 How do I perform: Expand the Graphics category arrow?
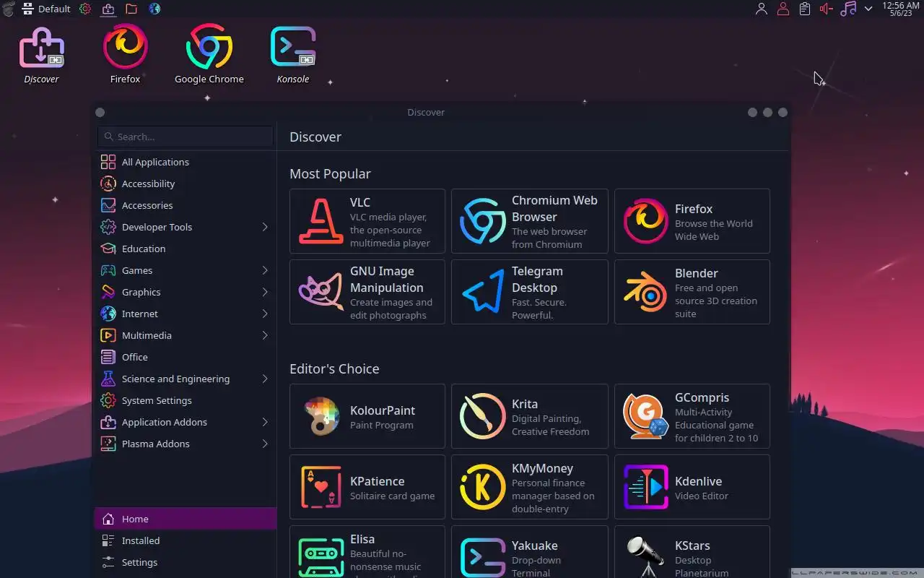265,292
